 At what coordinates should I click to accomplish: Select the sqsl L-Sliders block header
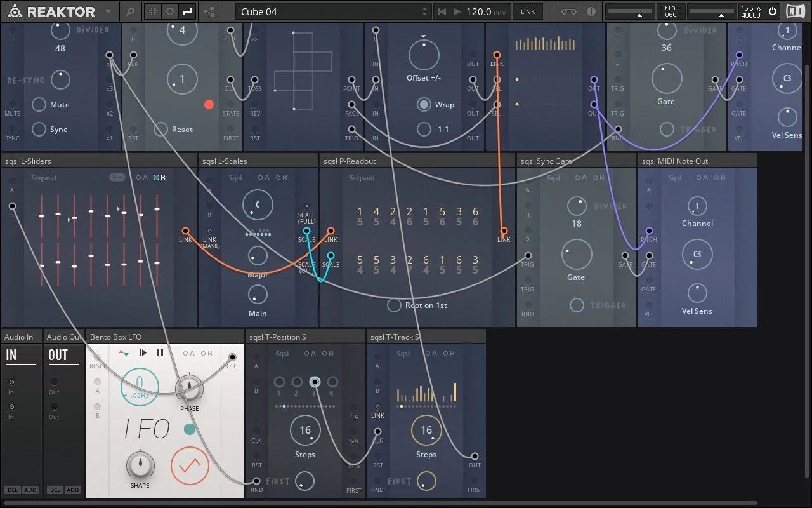click(99, 161)
